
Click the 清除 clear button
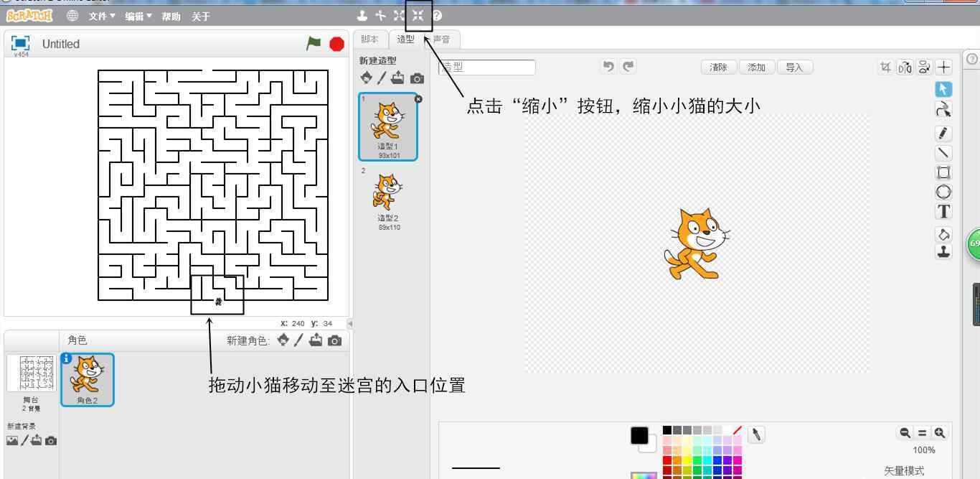click(718, 68)
